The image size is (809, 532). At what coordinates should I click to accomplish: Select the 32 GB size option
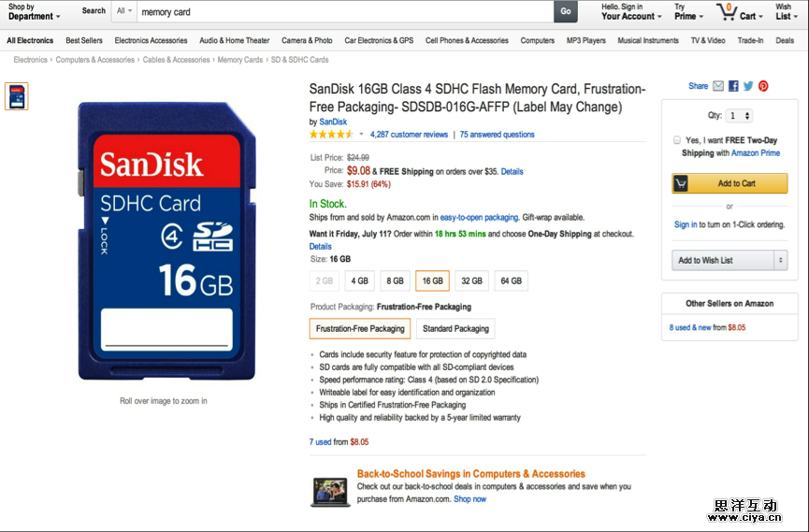[x=472, y=280]
